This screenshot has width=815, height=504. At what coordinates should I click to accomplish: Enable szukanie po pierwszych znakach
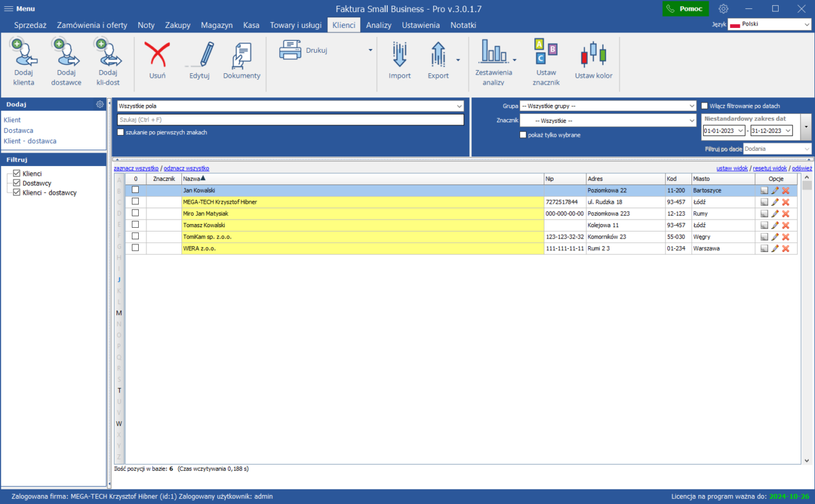tap(120, 132)
